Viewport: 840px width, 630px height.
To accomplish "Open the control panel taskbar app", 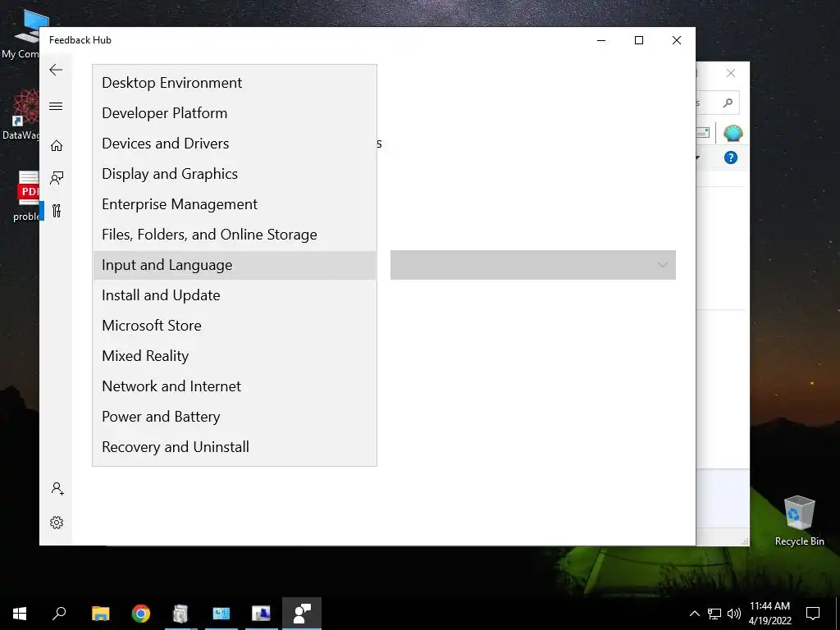I will pos(221,614).
